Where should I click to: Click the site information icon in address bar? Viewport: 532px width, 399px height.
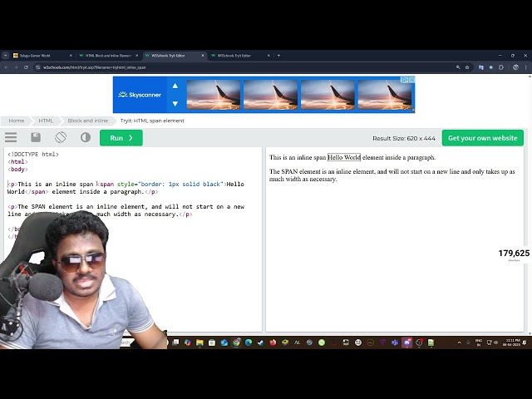(38, 67)
